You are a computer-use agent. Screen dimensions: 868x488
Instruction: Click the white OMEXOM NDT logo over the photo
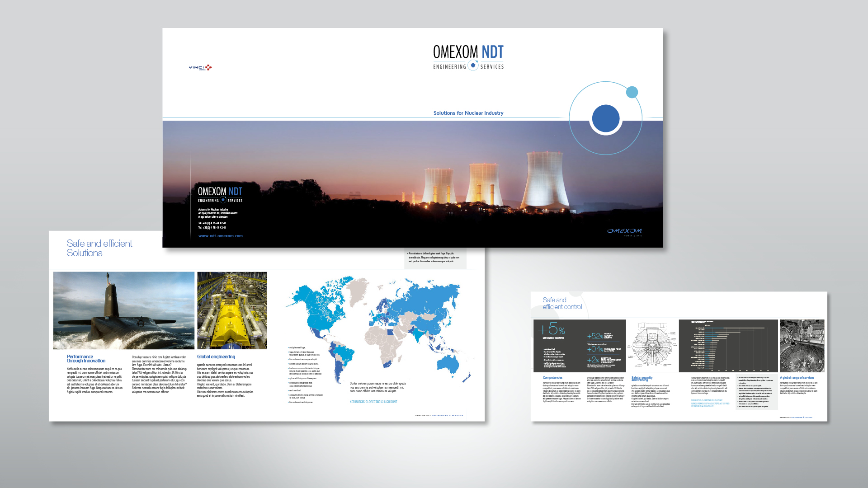point(220,195)
